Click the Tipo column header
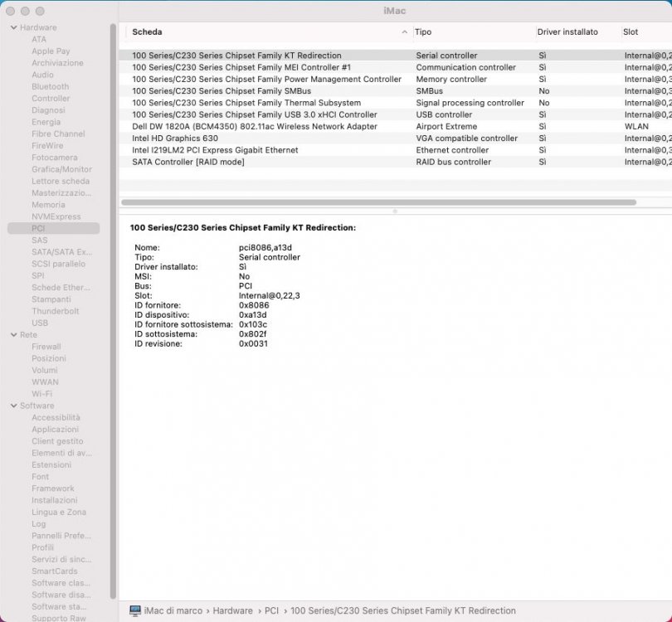 (x=473, y=32)
